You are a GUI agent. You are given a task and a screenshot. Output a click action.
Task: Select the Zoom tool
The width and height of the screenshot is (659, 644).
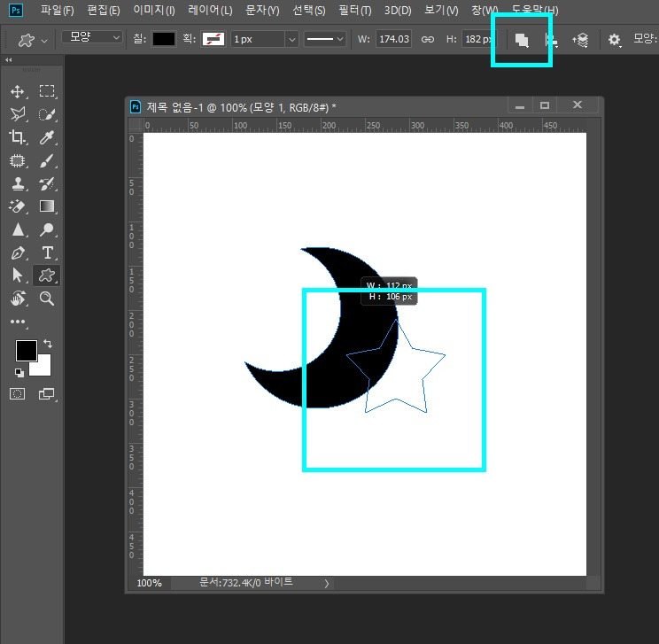(47, 299)
